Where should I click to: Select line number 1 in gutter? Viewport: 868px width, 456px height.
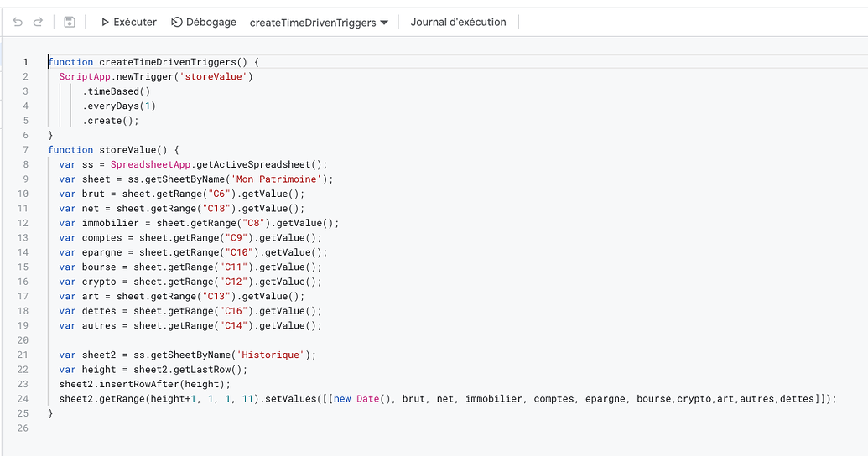25,62
